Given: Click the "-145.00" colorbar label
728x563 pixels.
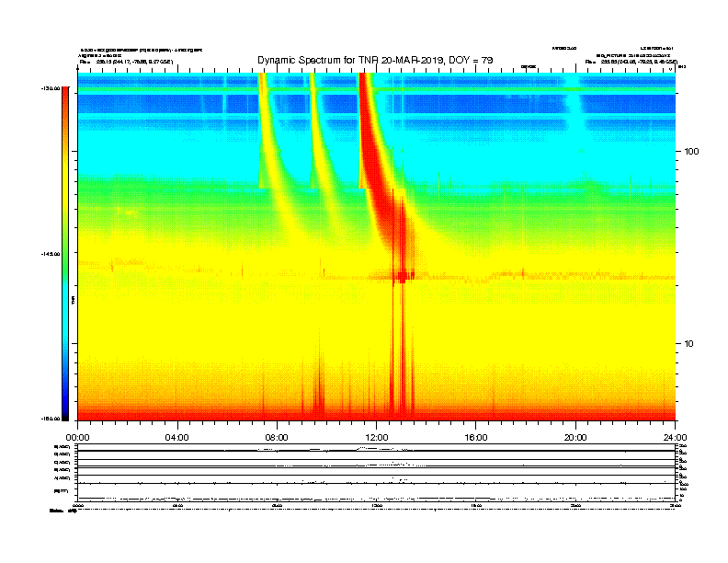Looking at the screenshot, I should click(51, 254).
